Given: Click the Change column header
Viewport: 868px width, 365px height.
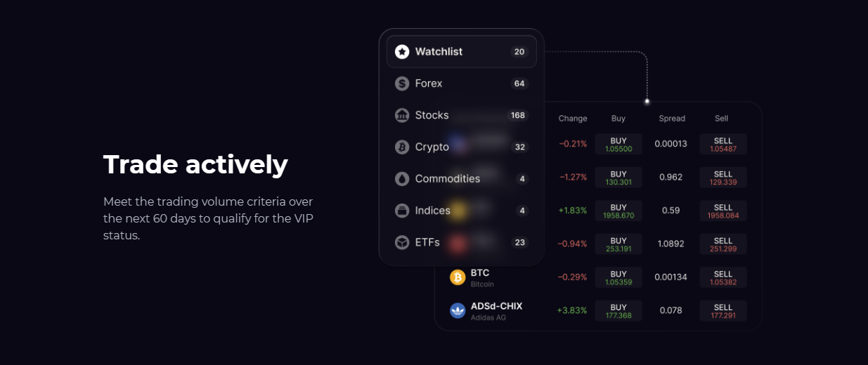Looking at the screenshot, I should point(573,119).
